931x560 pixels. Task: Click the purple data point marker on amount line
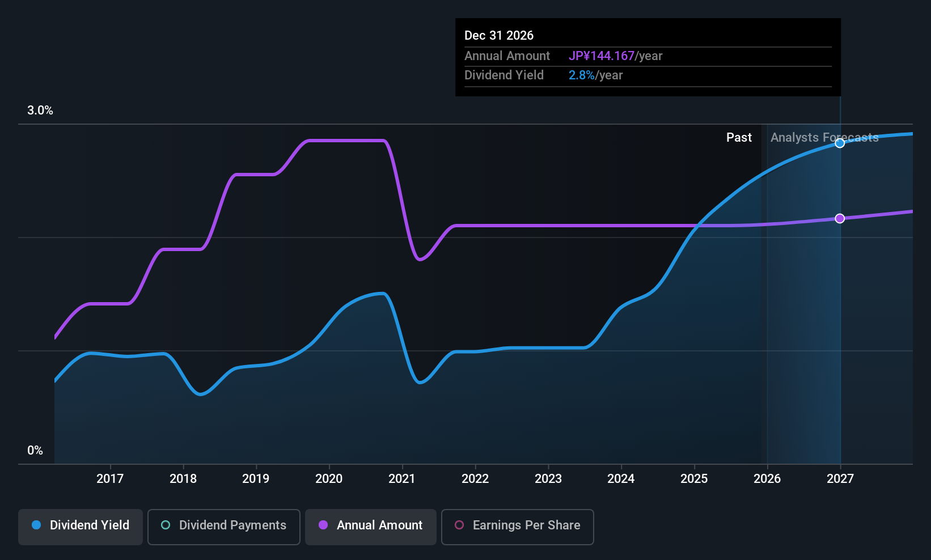[840, 219]
